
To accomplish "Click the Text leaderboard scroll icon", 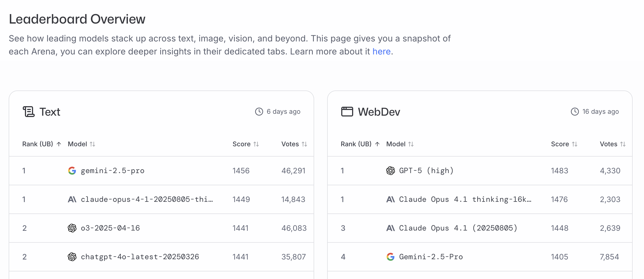I will pos(29,112).
